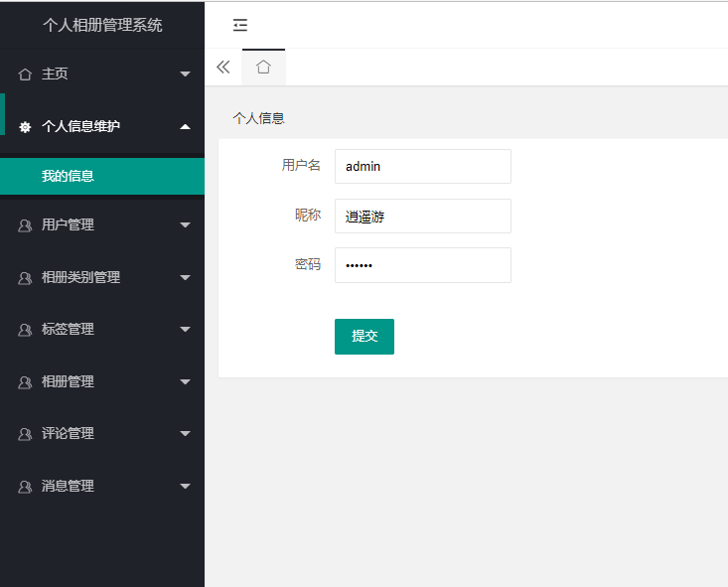The image size is (728, 587).
Task: Focus the 昵称 field containing 逍遥游
Action: click(x=423, y=216)
